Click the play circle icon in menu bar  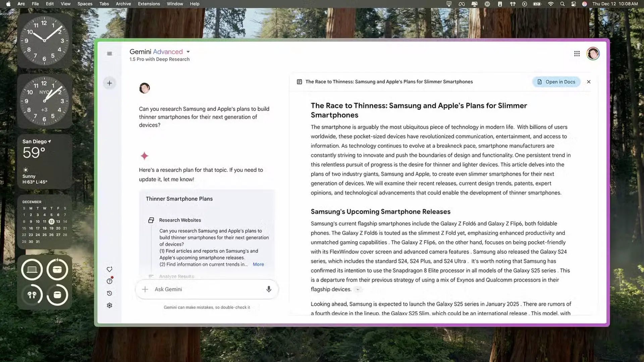pos(525,4)
